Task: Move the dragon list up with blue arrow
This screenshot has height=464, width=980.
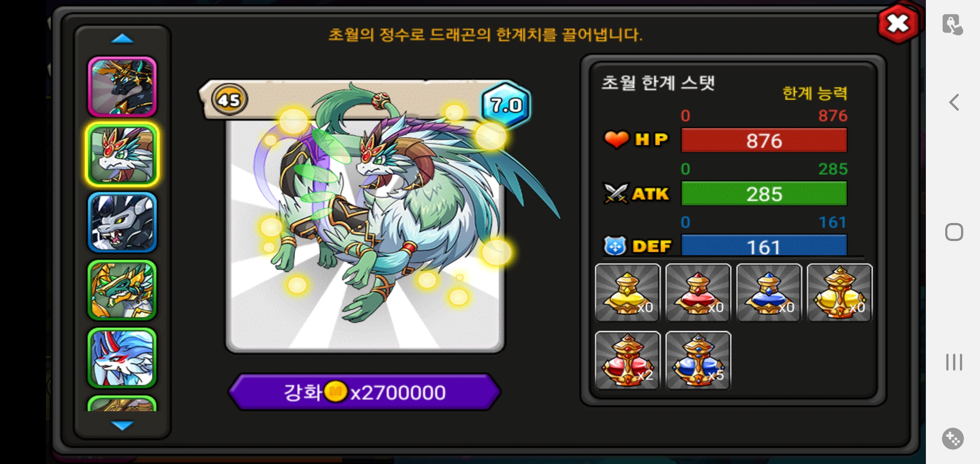Action: [122, 39]
